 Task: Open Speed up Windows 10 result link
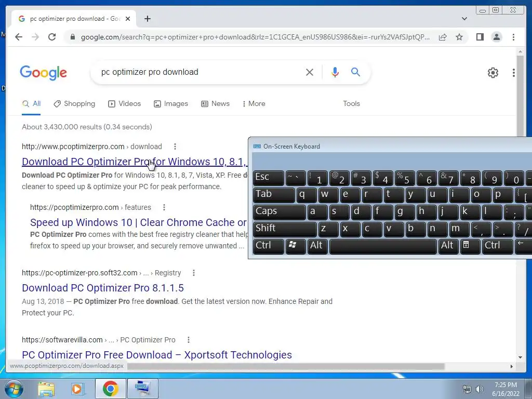point(138,222)
